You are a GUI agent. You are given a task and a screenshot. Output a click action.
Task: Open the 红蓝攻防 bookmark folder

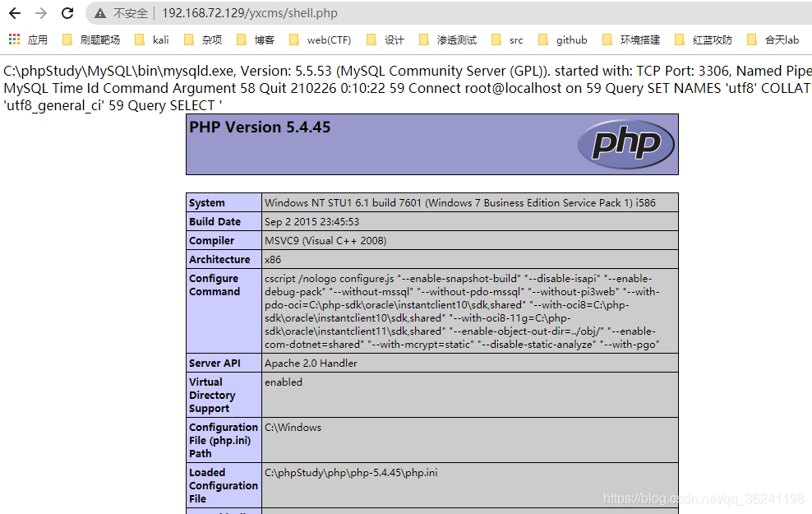point(704,40)
